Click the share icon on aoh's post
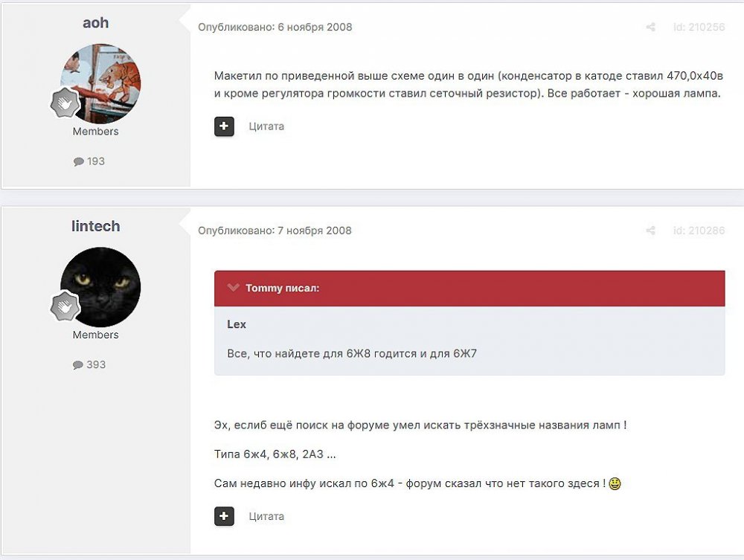 (650, 28)
